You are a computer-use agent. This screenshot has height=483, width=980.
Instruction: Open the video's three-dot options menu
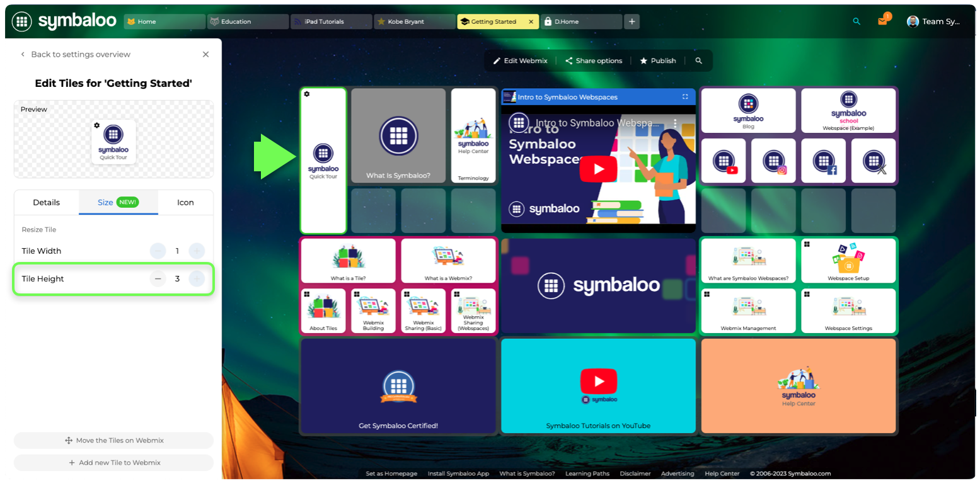point(675,123)
